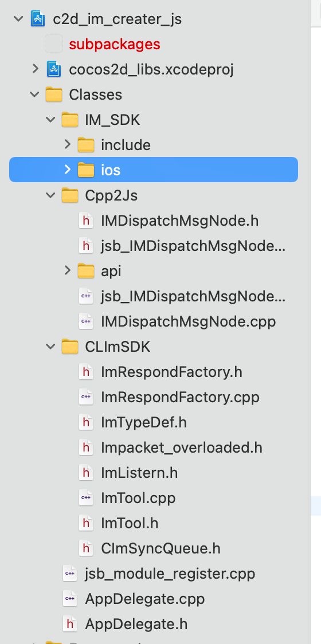Select the missing subpackages reference
Image resolution: width=321 pixels, height=644 pixels.
pyautogui.click(x=115, y=44)
